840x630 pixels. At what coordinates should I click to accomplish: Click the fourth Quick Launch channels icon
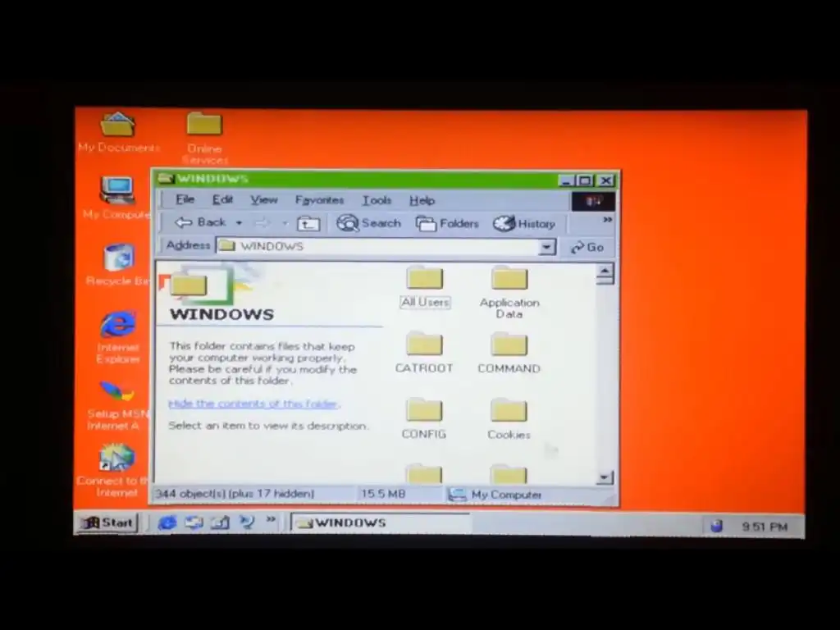[x=247, y=522]
